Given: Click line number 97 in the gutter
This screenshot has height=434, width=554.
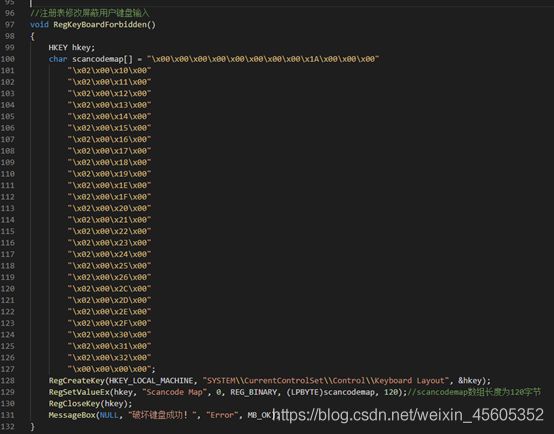Looking at the screenshot, I should point(9,25).
